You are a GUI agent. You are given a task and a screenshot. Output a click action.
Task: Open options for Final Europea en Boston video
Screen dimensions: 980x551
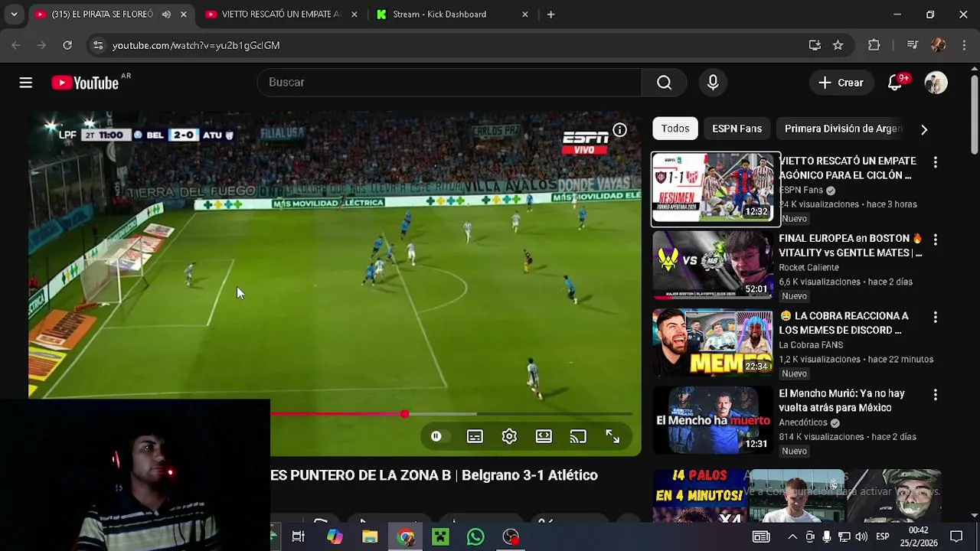coord(935,240)
